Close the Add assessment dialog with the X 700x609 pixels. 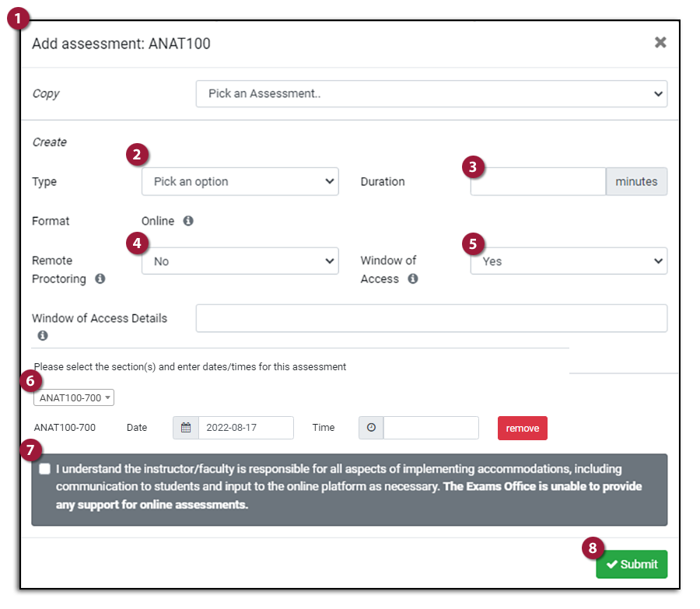(660, 43)
